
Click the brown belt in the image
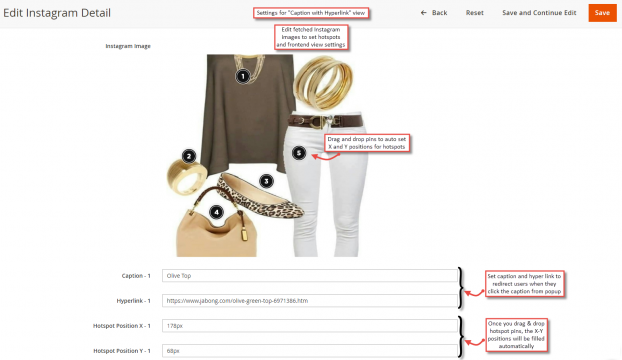tap(325, 121)
